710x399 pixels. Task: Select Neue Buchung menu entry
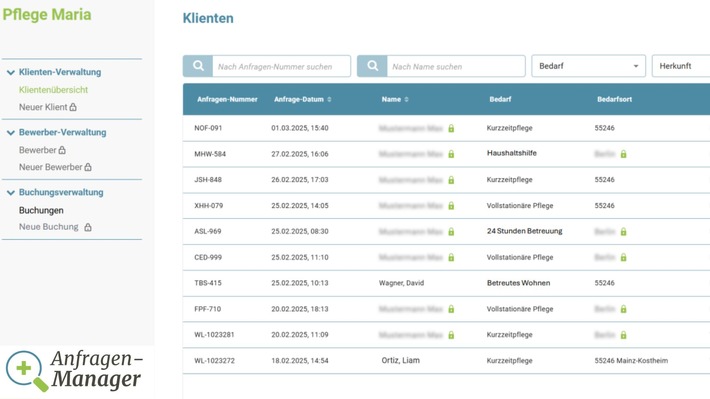pyautogui.click(x=48, y=227)
